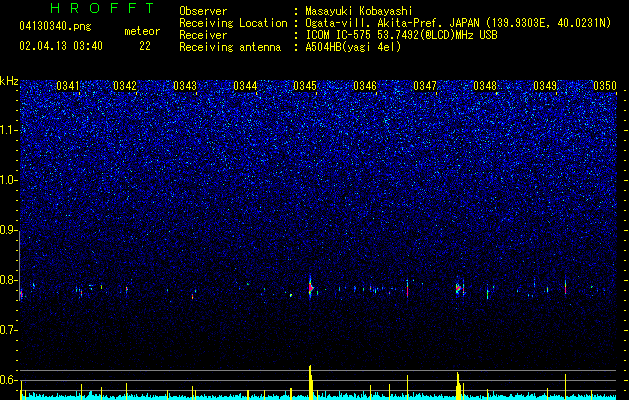Click the 0346 time marker
The image size is (629, 400).
point(365,86)
